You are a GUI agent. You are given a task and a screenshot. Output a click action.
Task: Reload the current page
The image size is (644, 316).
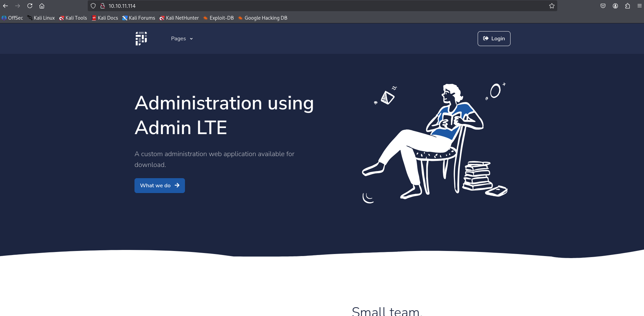click(30, 6)
